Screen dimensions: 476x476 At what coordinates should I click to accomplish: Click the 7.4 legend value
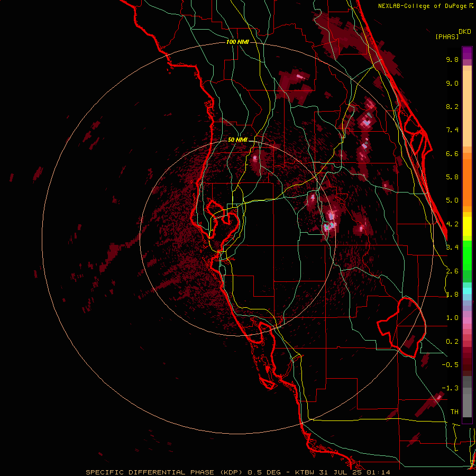452,130
